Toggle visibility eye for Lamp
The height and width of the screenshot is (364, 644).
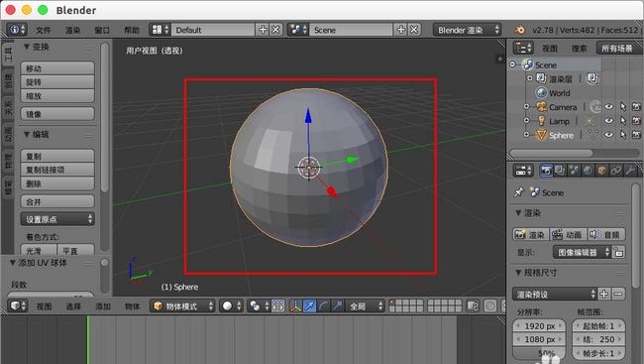(x=608, y=121)
